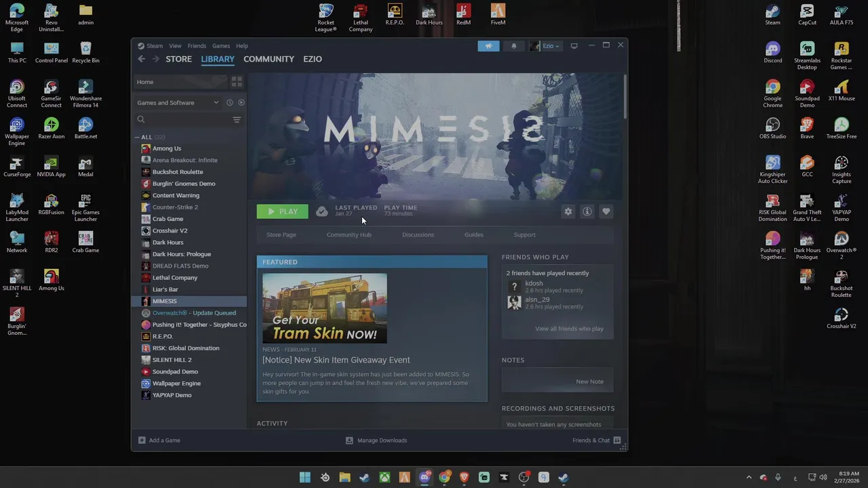Open the EZIO profile tab

(x=313, y=59)
